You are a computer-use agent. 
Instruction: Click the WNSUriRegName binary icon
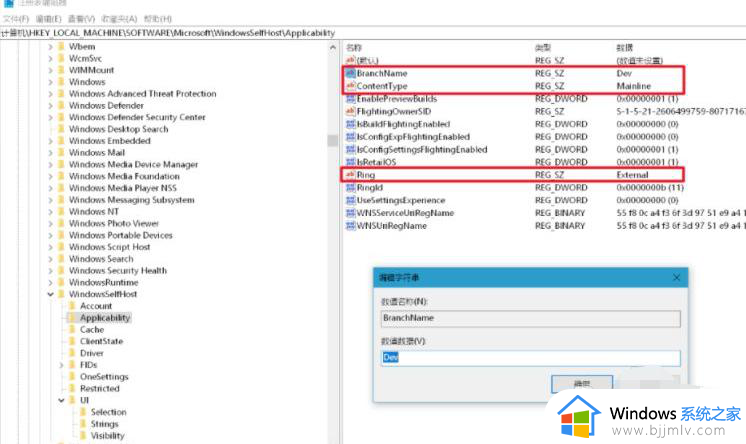point(351,226)
